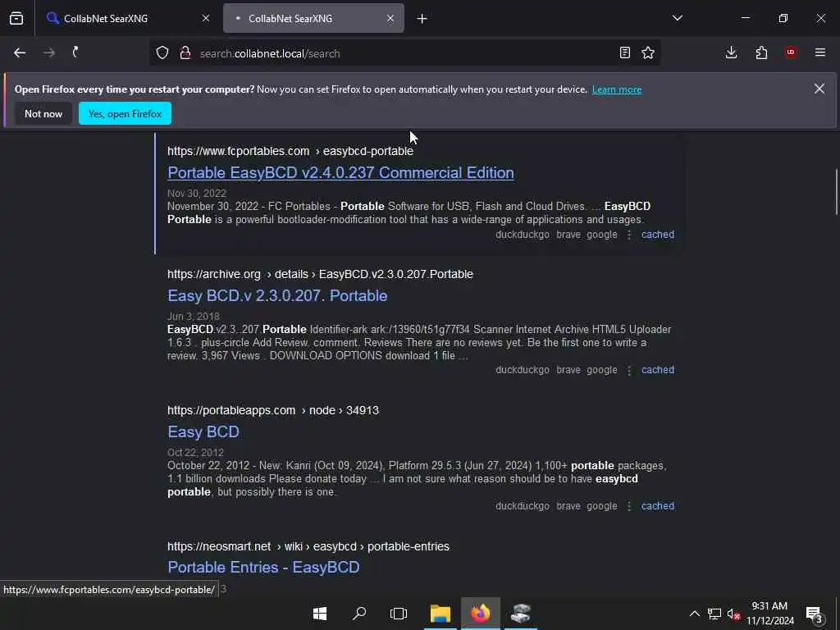Open the Downloads panel

[x=731, y=52]
